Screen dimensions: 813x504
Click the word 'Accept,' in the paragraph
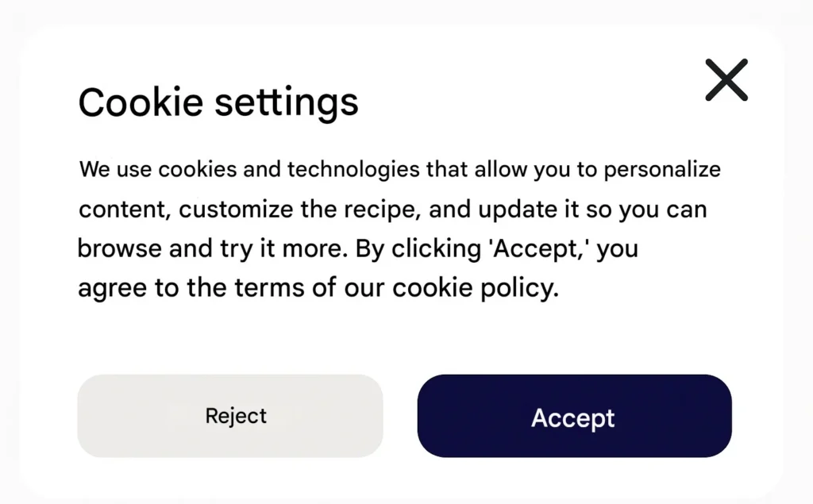(x=540, y=249)
